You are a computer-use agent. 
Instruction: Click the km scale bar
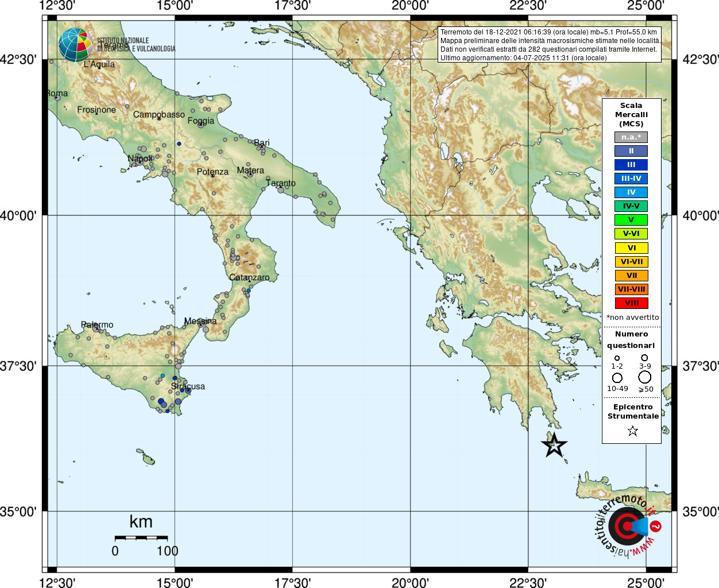pyautogui.click(x=141, y=538)
